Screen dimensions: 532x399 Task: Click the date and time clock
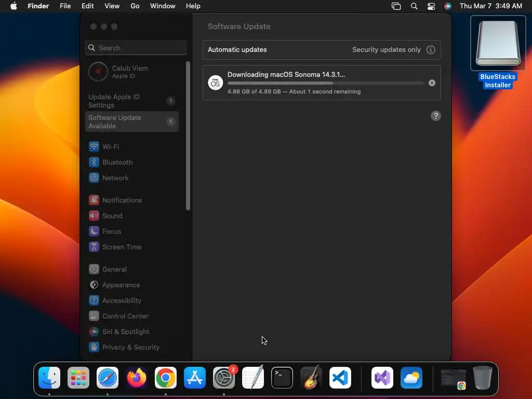(x=490, y=6)
